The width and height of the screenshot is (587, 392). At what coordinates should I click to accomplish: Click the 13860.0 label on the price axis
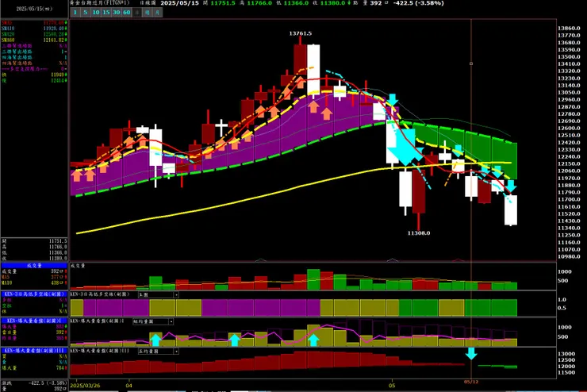(x=569, y=28)
